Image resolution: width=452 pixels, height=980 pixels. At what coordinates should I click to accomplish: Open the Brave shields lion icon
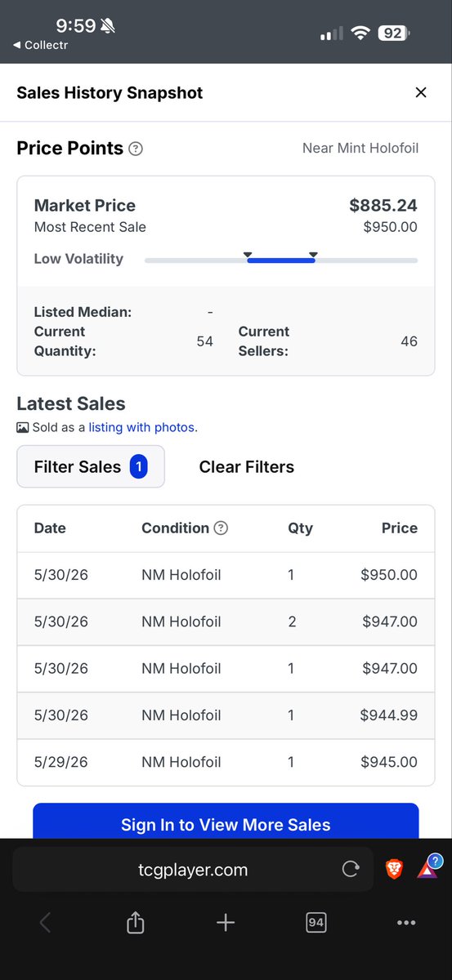[394, 869]
